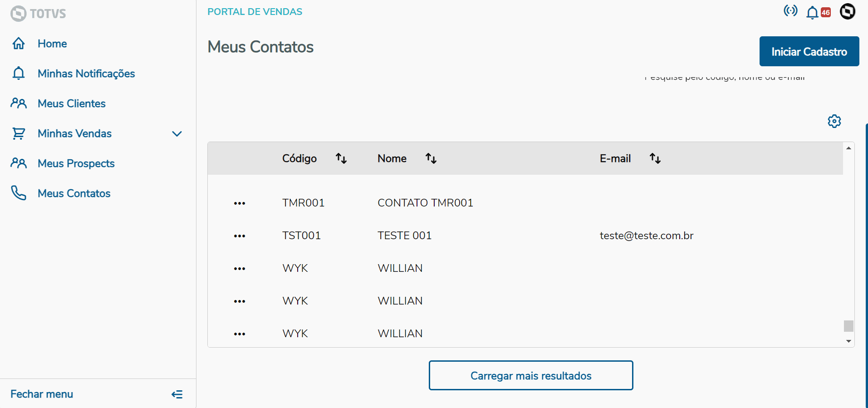Click the PORTAL DE VENDAS header link
The image size is (868, 408).
point(255,12)
